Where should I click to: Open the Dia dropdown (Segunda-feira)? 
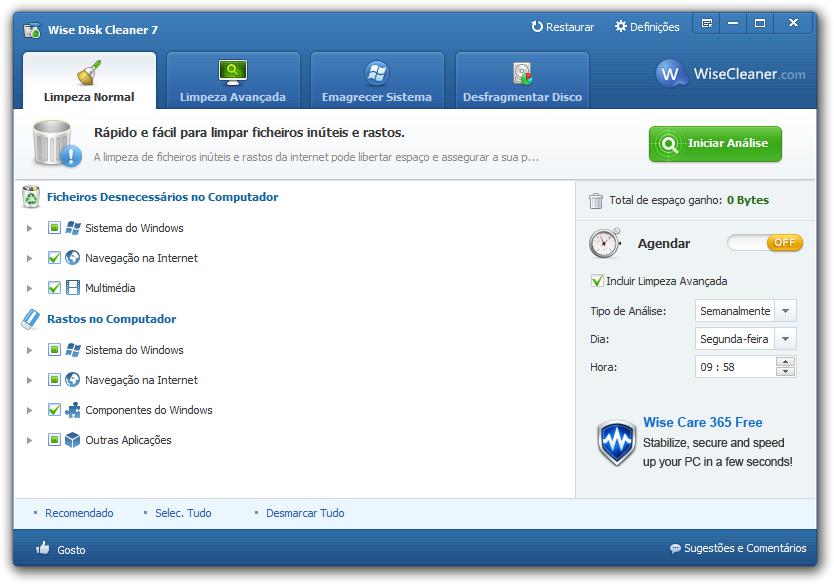(746, 339)
